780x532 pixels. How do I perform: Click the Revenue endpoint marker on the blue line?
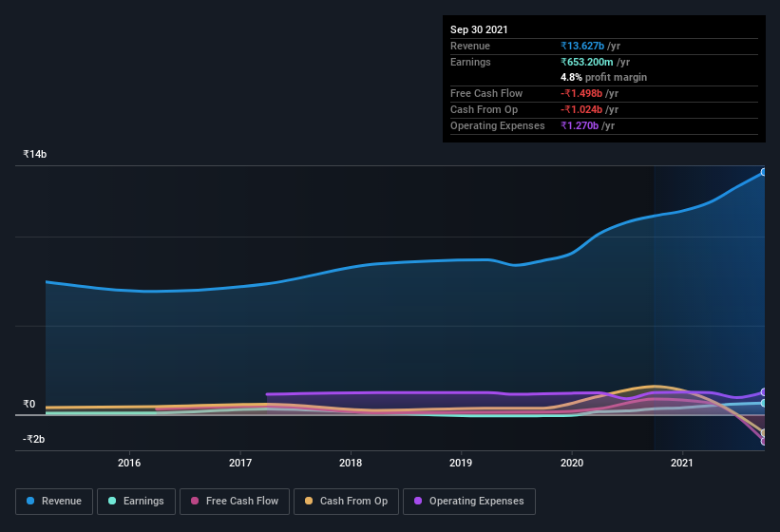click(x=764, y=172)
